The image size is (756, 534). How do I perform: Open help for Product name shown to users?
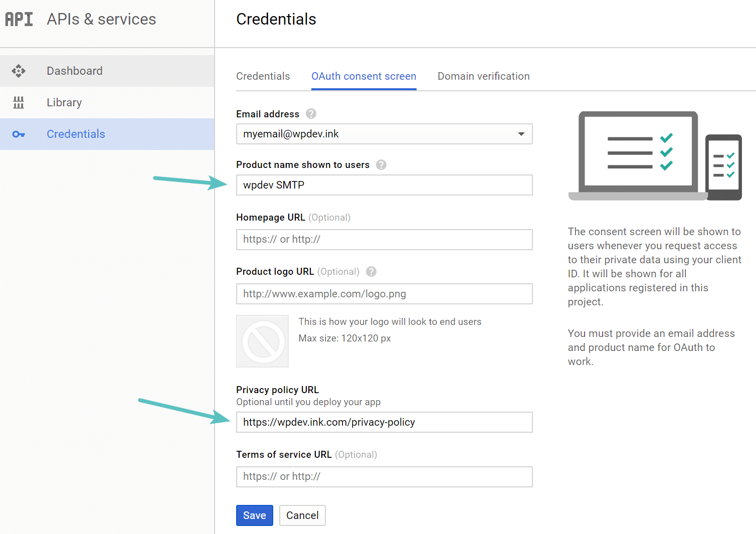coord(381,164)
